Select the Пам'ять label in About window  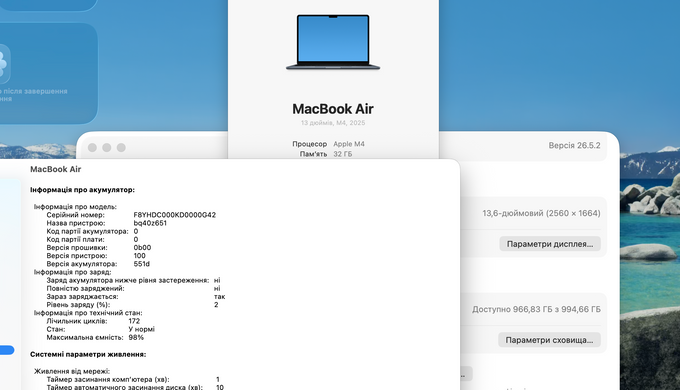313,154
